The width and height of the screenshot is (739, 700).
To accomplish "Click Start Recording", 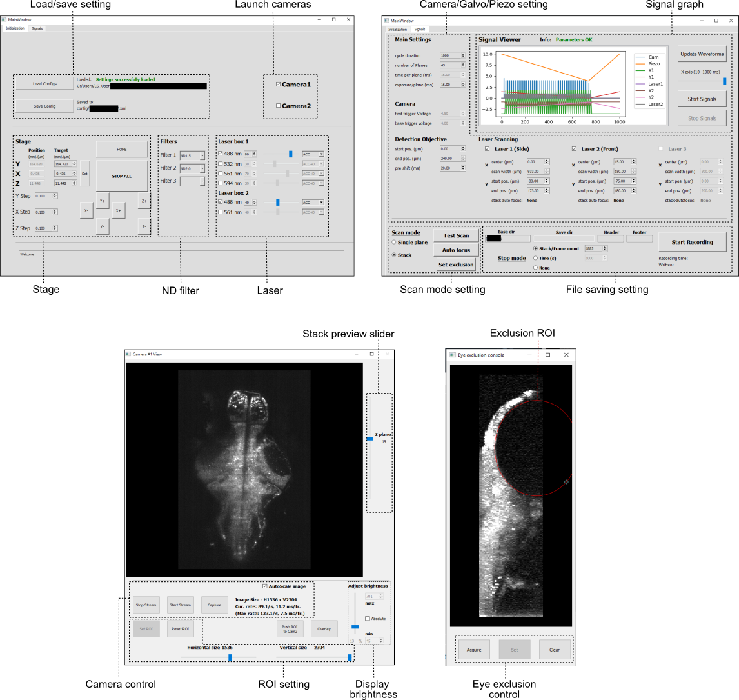I will tap(692, 242).
